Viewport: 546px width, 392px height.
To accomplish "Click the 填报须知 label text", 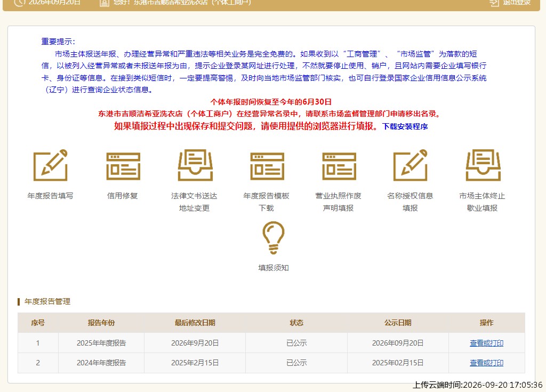I will (x=274, y=268).
